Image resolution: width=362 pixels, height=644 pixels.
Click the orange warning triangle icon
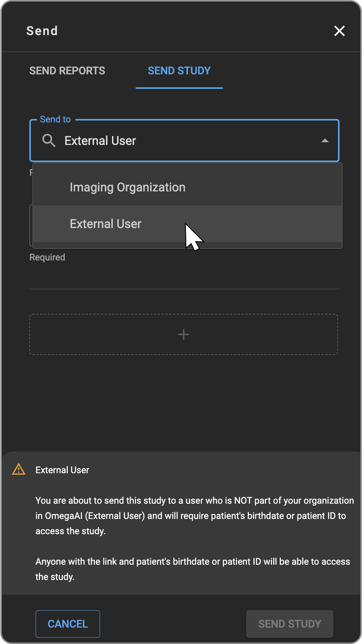tap(19, 469)
